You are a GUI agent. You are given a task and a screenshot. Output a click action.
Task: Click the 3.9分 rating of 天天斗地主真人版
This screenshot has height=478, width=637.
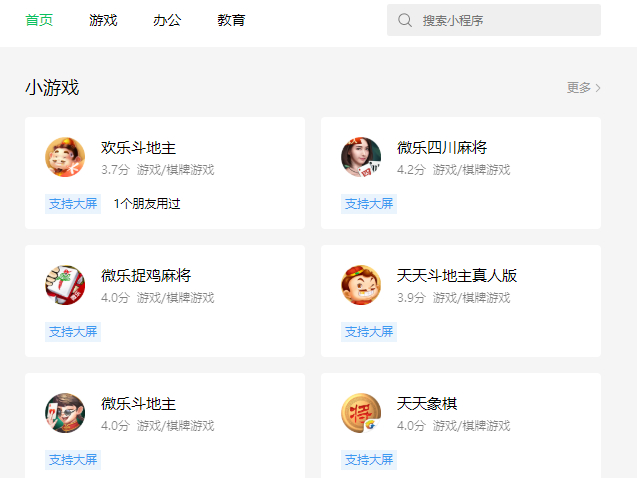[x=411, y=298]
